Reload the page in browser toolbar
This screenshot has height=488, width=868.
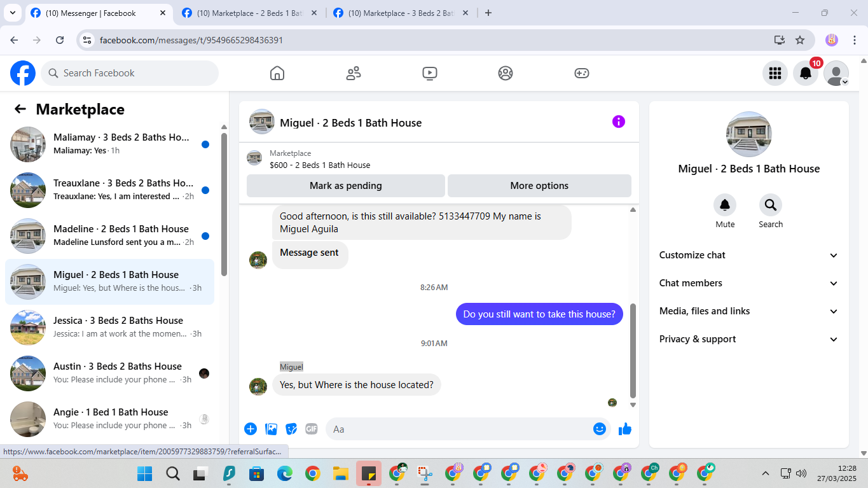click(x=60, y=40)
